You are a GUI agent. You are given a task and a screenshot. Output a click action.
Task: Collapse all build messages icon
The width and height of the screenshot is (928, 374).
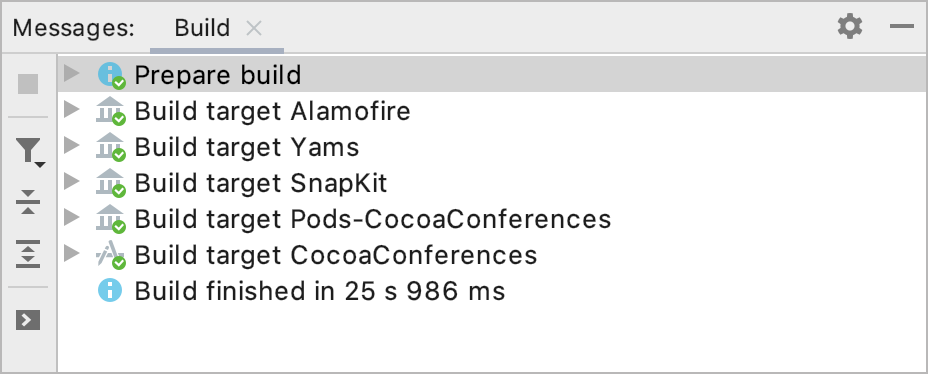click(28, 202)
